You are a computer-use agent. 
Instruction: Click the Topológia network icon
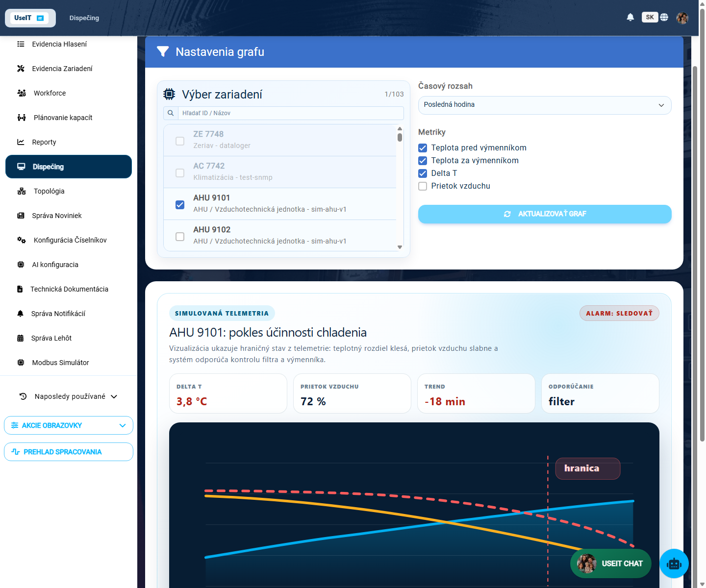[22, 191]
